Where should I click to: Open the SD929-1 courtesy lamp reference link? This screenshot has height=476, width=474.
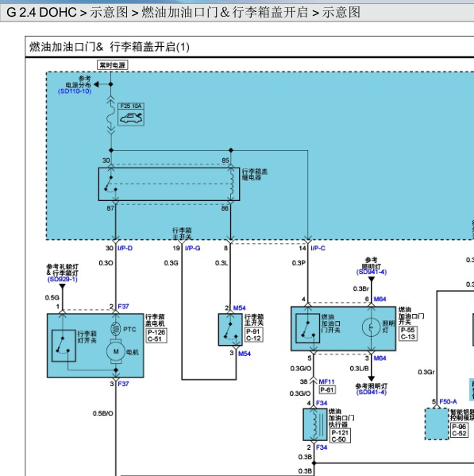pos(63,279)
